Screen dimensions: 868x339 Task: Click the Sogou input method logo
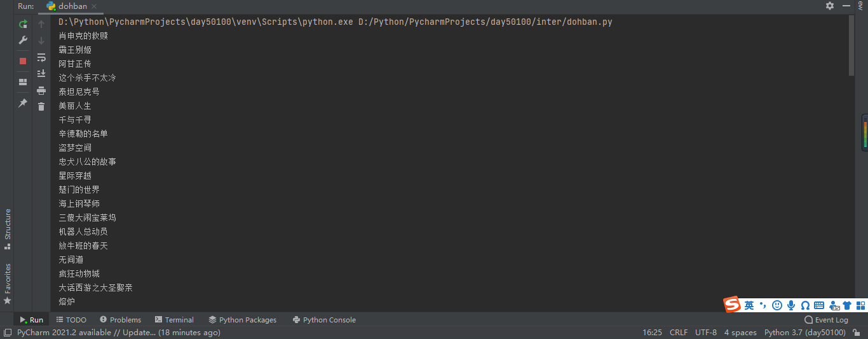click(x=733, y=305)
